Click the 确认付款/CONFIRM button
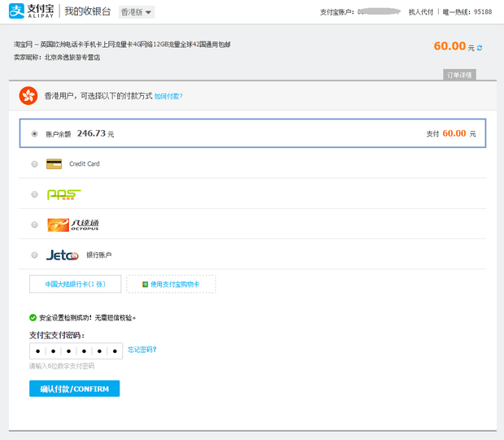Viewport: 504px width, 440px height. click(x=75, y=389)
